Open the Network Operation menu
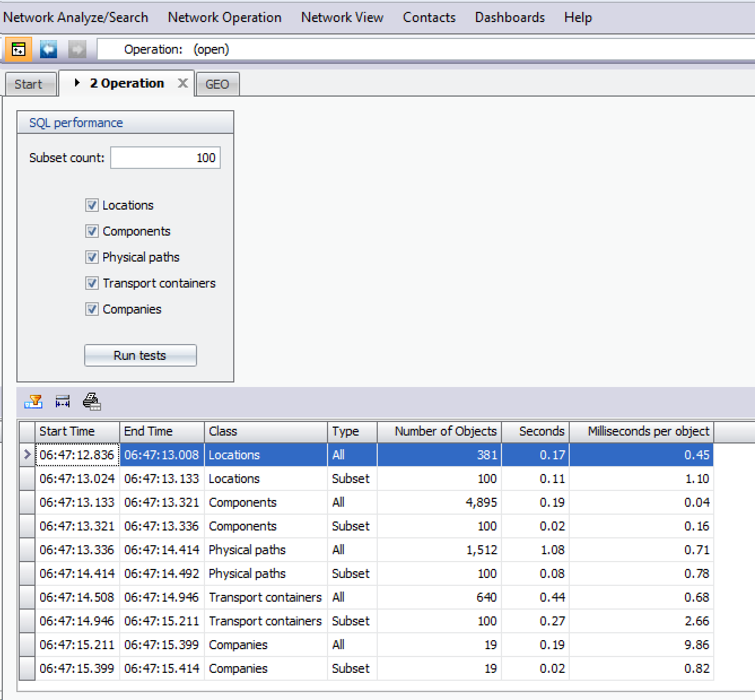The width and height of the screenshot is (755, 700). pyautogui.click(x=225, y=18)
